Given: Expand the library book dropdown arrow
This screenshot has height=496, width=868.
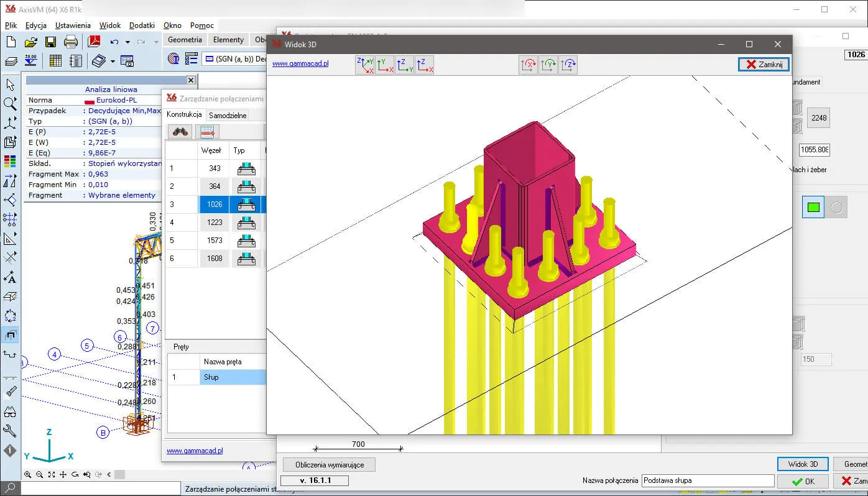Looking at the screenshot, I should (x=113, y=61).
